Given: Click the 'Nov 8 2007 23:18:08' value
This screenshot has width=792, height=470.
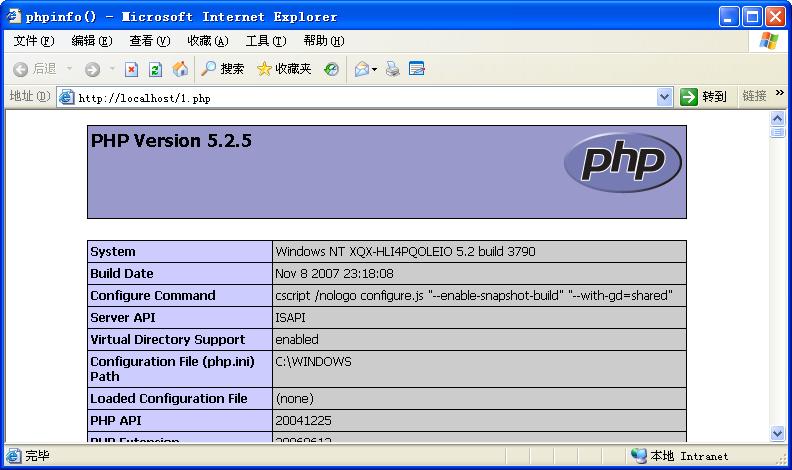Looking at the screenshot, I should (334, 274).
